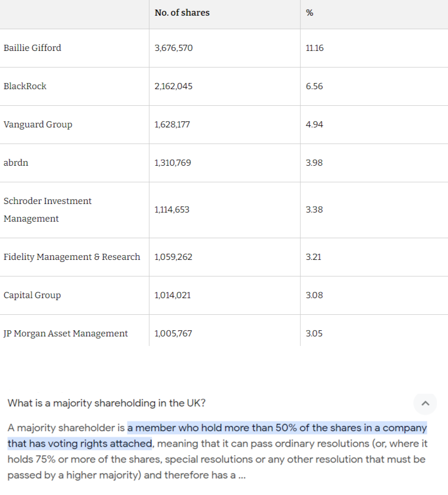Click the Vanguard Group row label
448x495 pixels.
click(38, 124)
